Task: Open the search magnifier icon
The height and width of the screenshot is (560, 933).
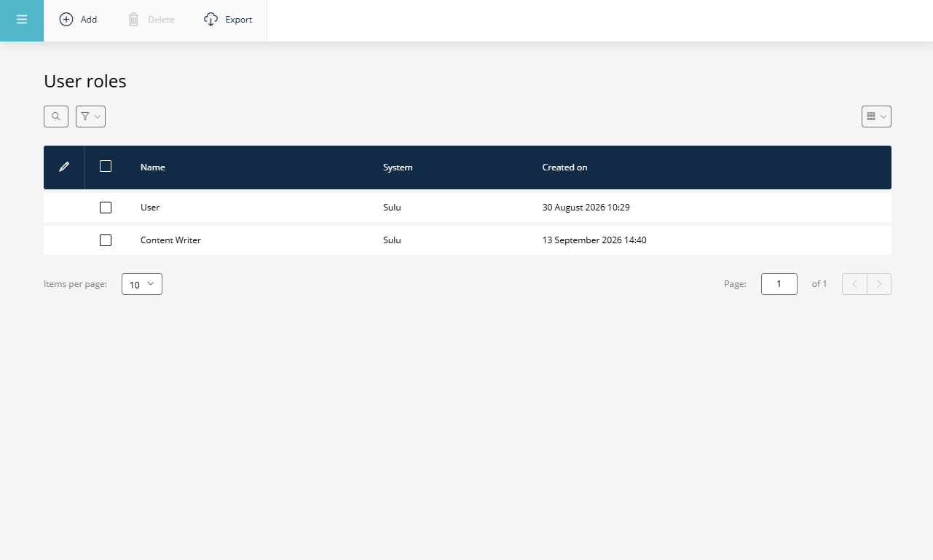Action: (56, 117)
